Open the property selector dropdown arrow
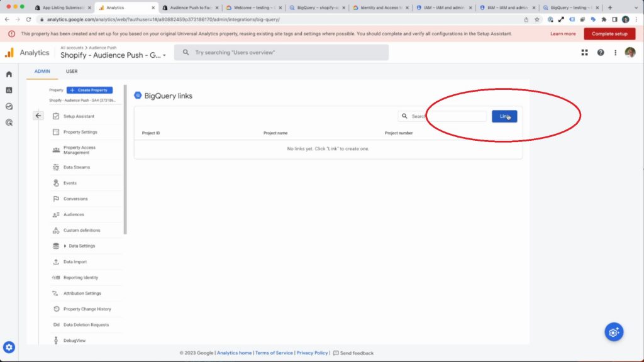 point(164,55)
